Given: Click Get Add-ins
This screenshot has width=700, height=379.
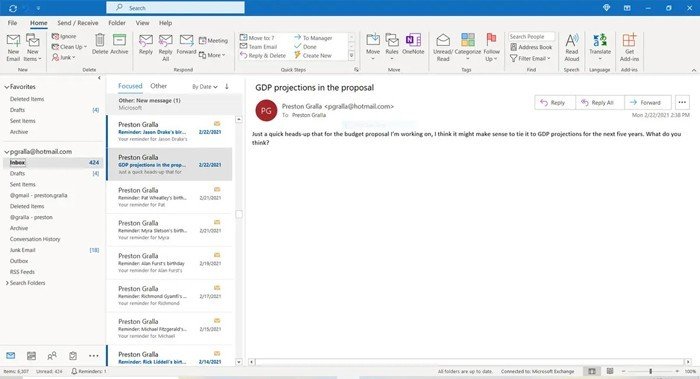Looking at the screenshot, I should (629, 47).
